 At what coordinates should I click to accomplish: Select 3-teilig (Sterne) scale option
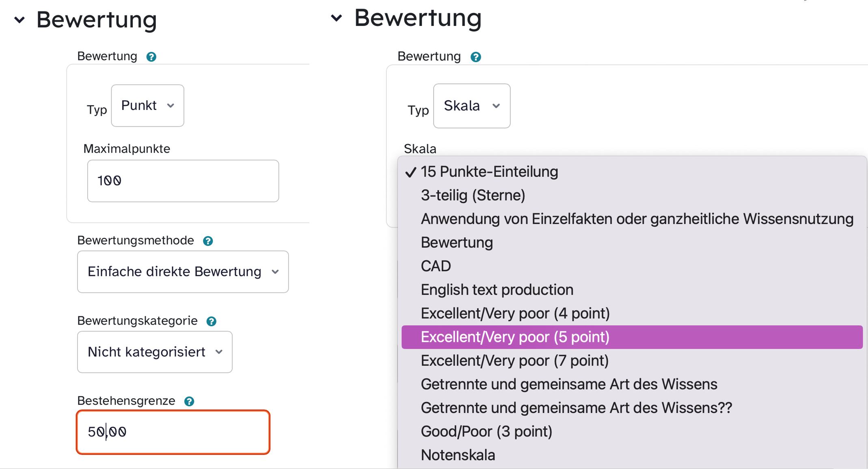(x=473, y=195)
